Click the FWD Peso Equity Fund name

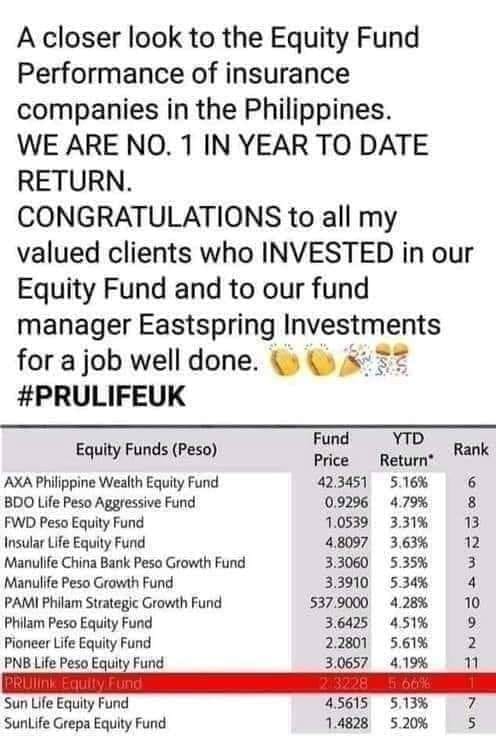tap(74, 522)
